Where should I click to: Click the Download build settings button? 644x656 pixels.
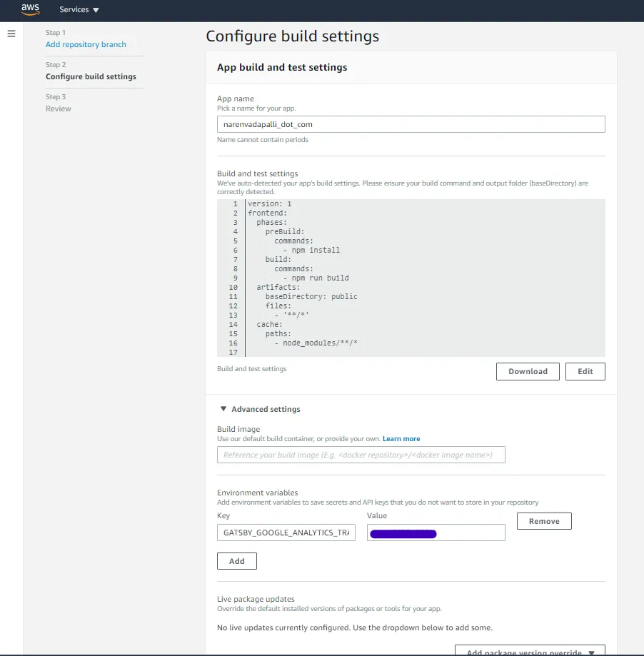click(x=528, y=371)
